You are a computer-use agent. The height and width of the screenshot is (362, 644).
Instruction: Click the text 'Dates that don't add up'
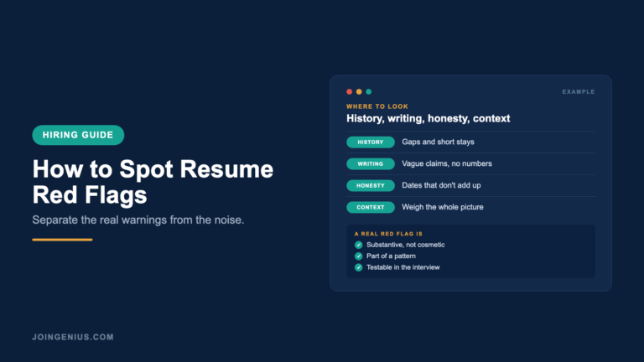tap(441, 185)
